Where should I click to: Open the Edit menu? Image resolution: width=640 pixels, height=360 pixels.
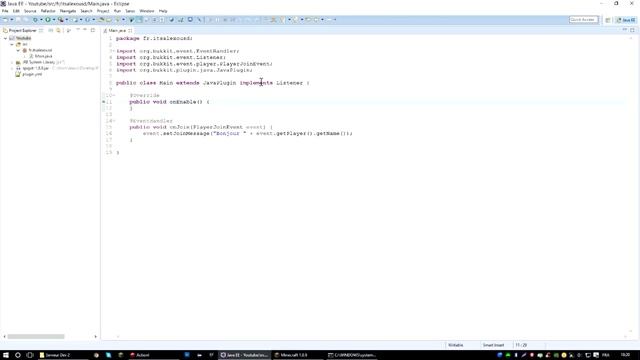16,11
